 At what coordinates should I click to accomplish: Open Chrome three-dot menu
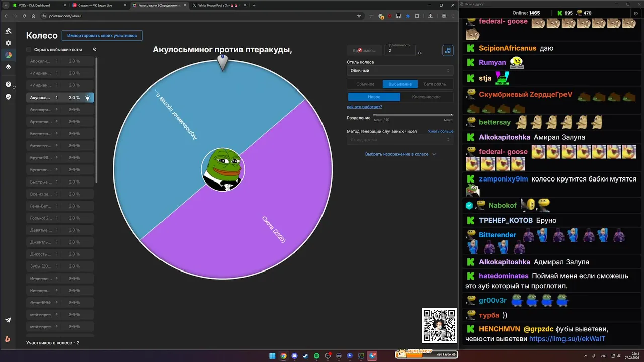(453, 16)
